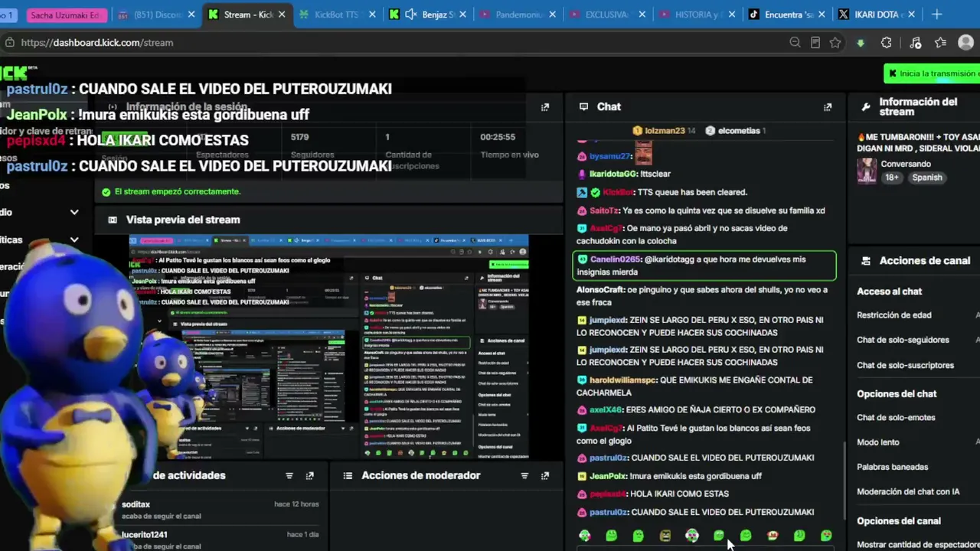Open a new browser tab
This screenshot has width=980, height=551.
[937, 15]
